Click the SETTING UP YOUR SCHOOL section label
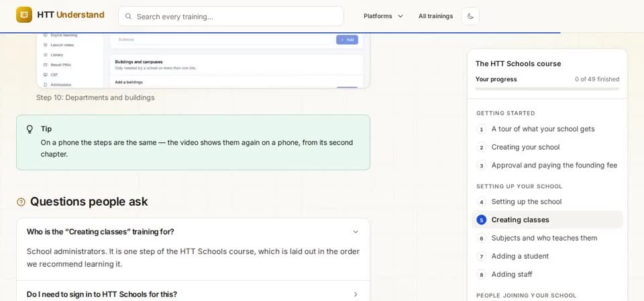The height and width of the screenshot is (301, 644). click(519, 187)
